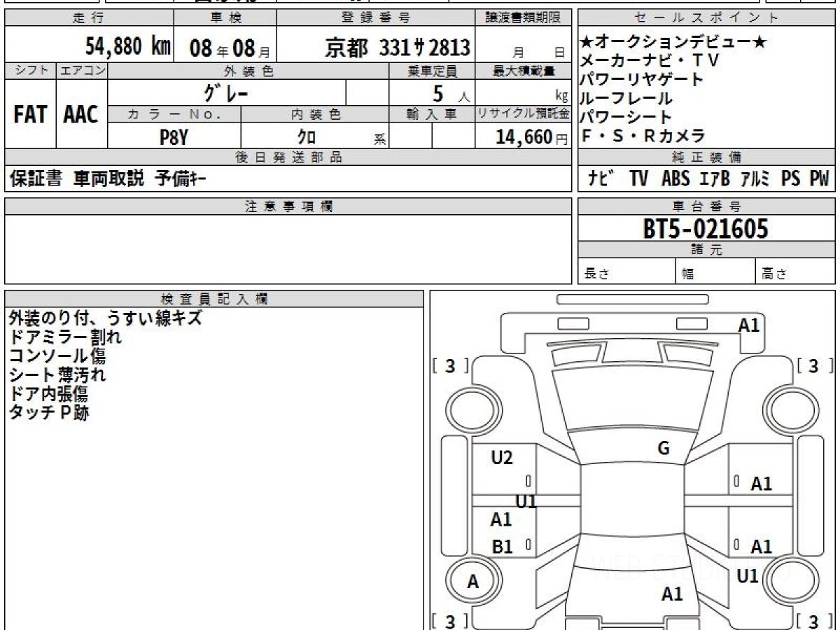
Task: Click the 外装色 header cell
Action: (248, 71)
